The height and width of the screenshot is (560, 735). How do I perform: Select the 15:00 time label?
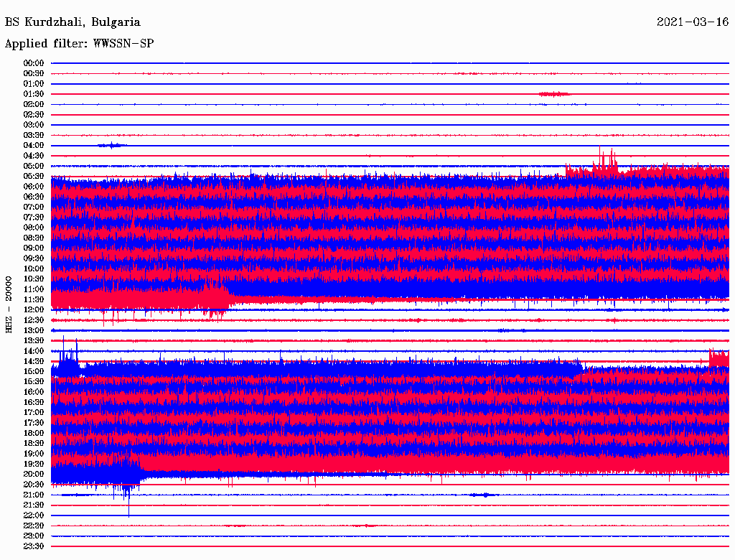(34, 371)
